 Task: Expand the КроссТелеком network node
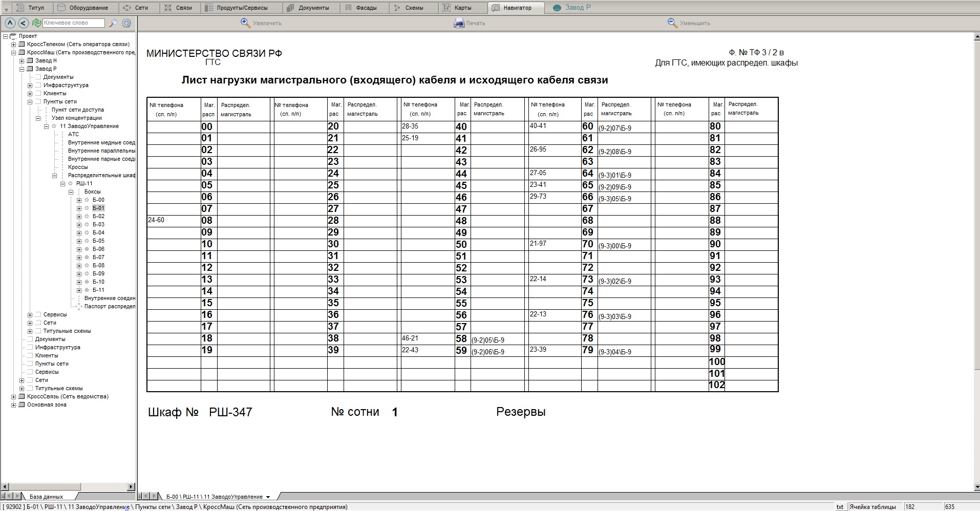14,45
